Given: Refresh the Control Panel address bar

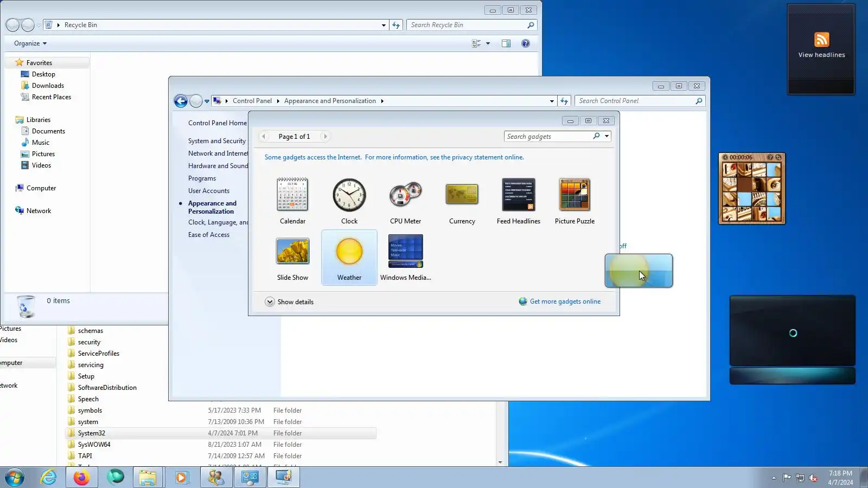Looking at the screenshot, I should pyautogui.click(x=564, y=101).
